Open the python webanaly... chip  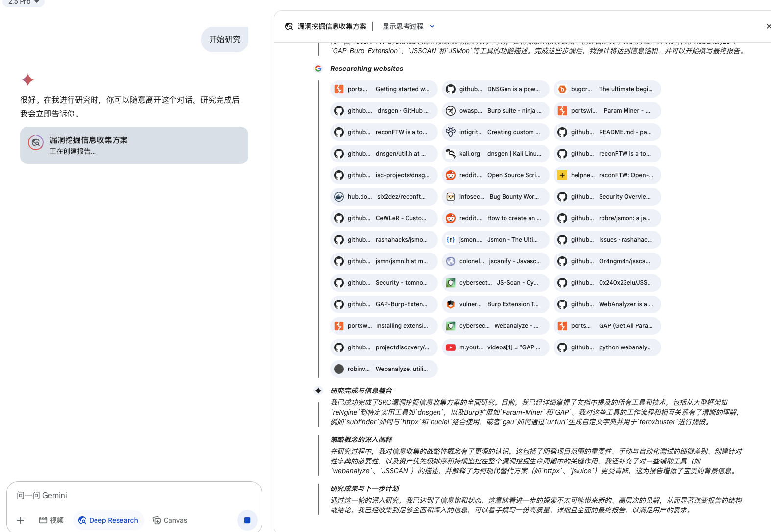point(607,347)
